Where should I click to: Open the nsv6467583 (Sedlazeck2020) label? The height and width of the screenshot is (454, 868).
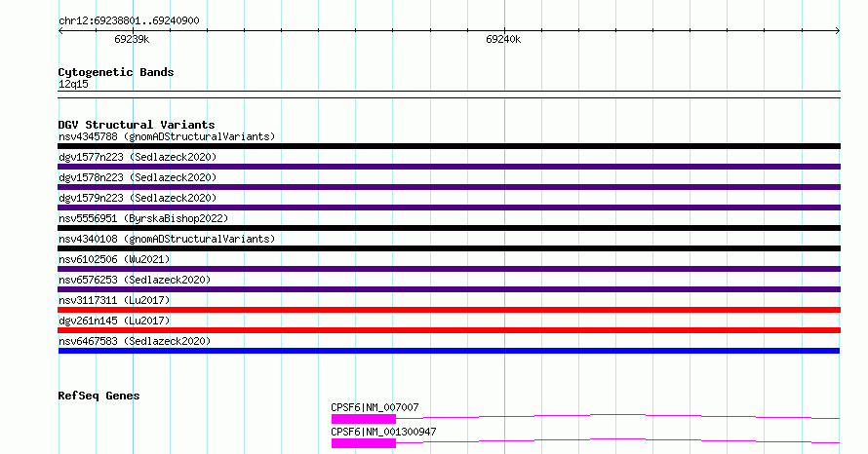(135, 341)
